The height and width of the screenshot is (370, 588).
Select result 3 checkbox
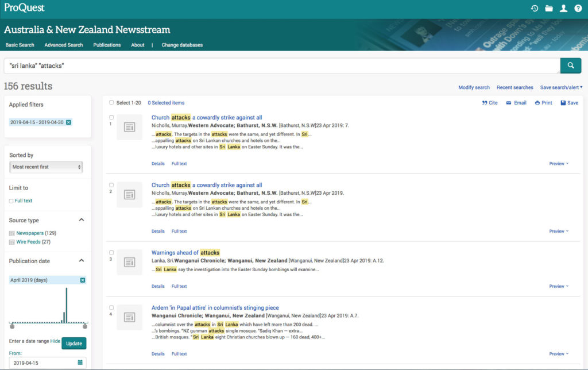(x=111, y=253)
